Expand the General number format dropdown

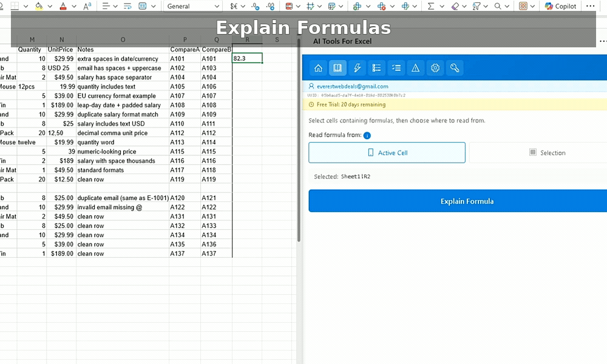click(217, 6)
